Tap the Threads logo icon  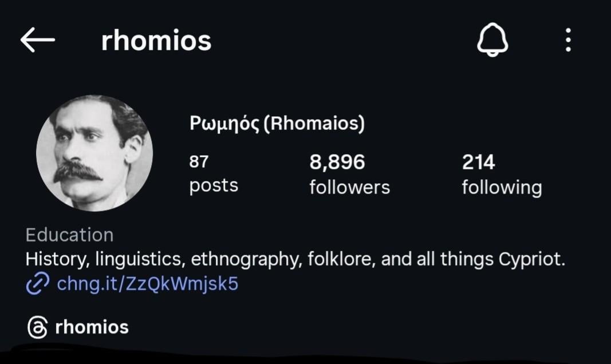[x=38, y=327]
